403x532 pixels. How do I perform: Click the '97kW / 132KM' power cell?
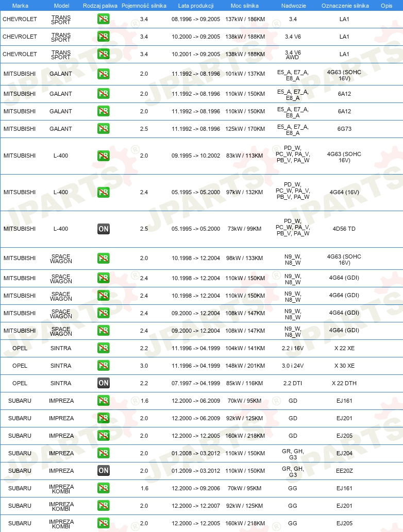coord(244,193)
